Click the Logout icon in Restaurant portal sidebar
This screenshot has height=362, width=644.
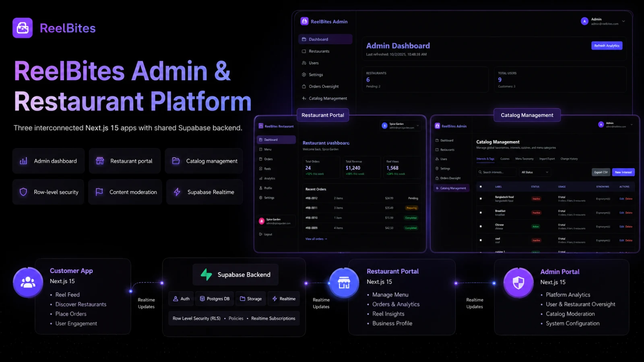point(261,234)
